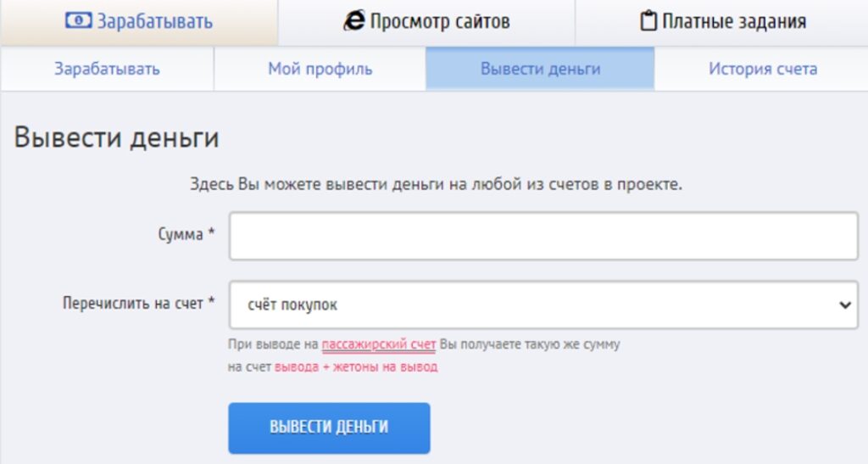868x464 pixels.
Task: Switch to the Зарабатывать sub-tab
Action: point(108,69)
